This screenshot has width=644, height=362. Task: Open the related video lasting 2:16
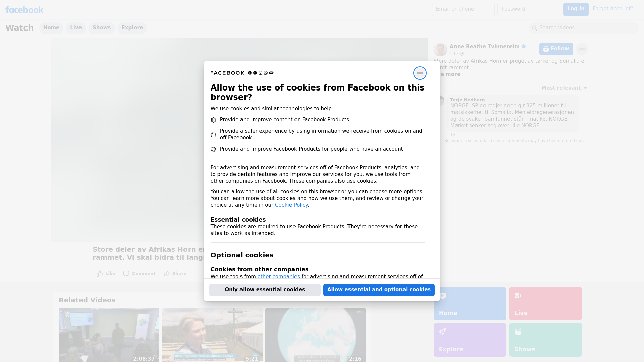tap(316, 335)
